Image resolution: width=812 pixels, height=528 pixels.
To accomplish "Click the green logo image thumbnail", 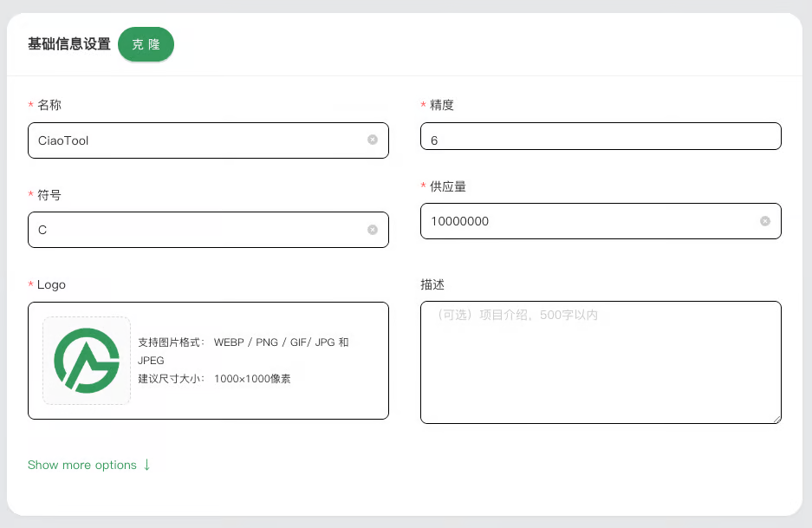I will click(87, 361).
